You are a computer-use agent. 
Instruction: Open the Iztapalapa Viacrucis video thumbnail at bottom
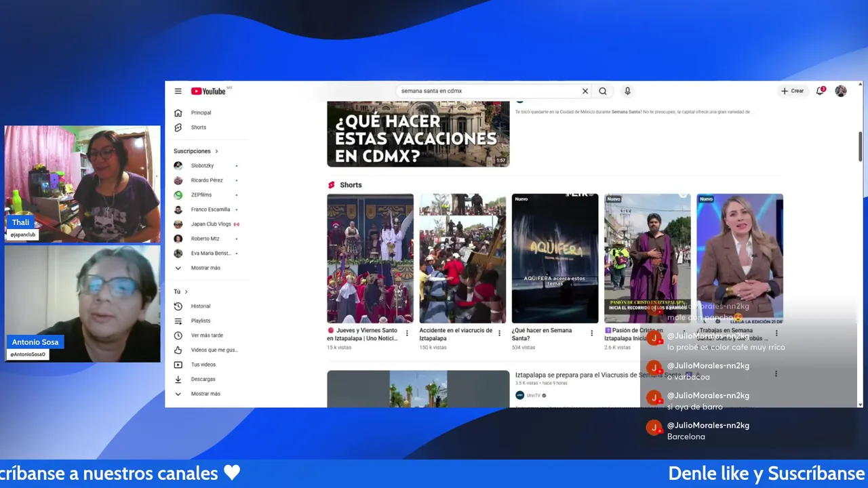click(418, 389)
